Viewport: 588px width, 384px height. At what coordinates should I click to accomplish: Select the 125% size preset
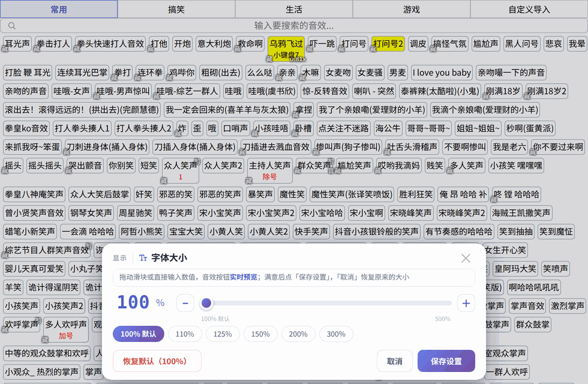coord(223,334)
